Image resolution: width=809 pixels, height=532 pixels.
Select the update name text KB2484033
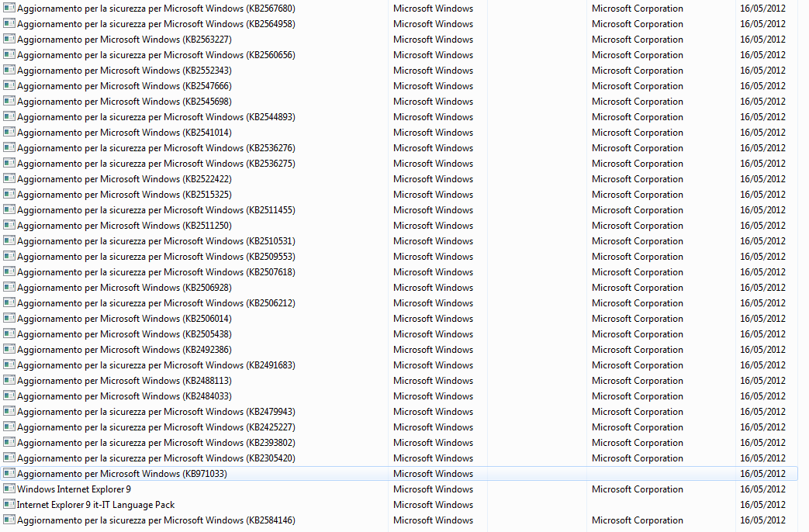124,396
